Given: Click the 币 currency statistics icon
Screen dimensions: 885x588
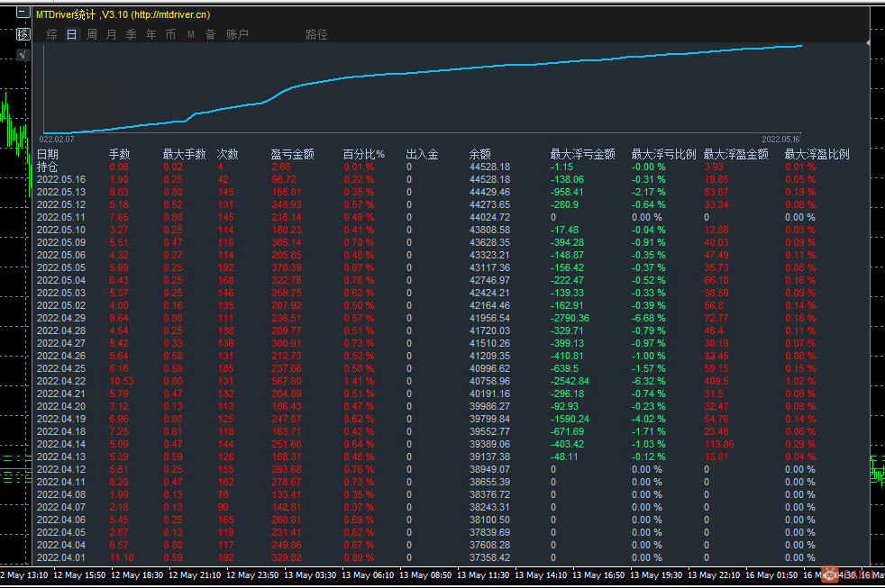Looking at the screenshot, I should tap(170, 34).
